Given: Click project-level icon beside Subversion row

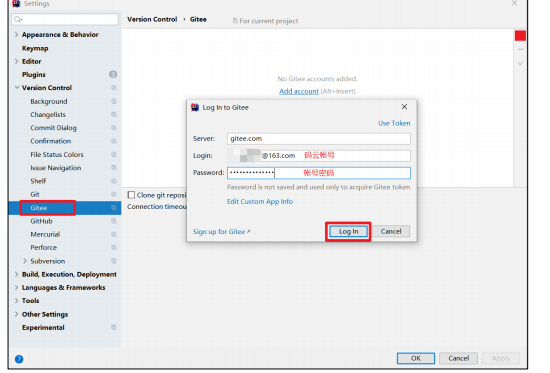Looking at the screenshot, I should coord(114,261).
